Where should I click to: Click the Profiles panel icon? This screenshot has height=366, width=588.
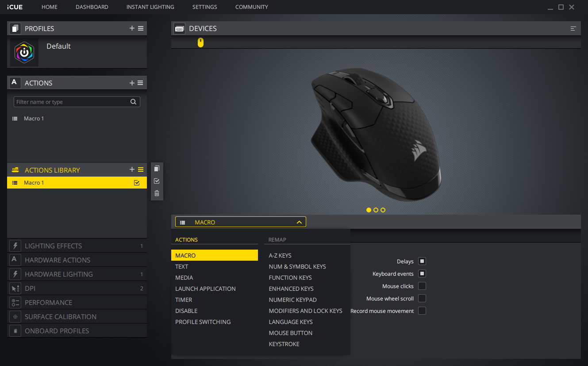coord(15,28)
